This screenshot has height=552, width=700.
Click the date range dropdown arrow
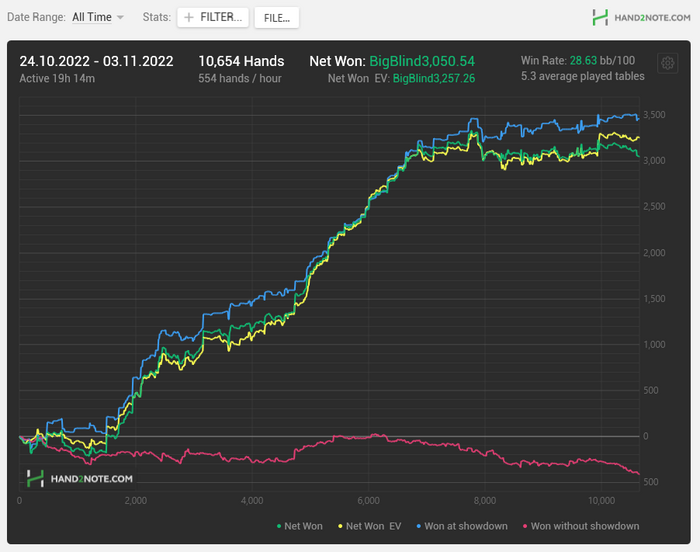120,17
